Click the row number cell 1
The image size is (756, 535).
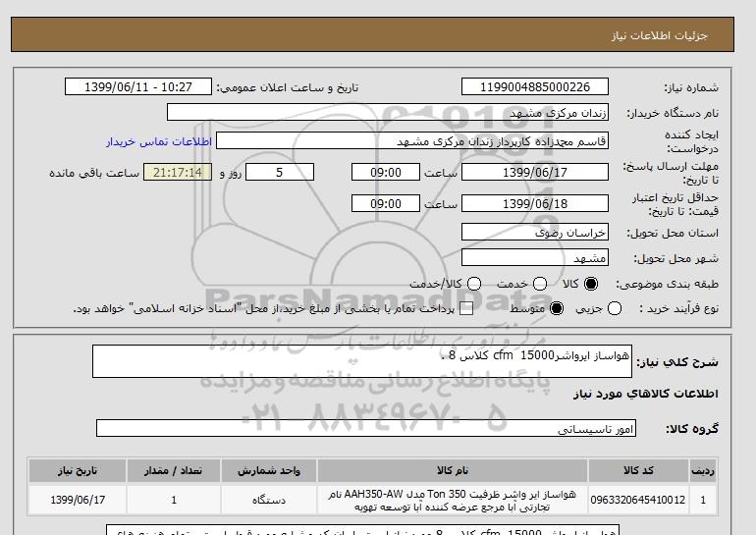point(703,500)
